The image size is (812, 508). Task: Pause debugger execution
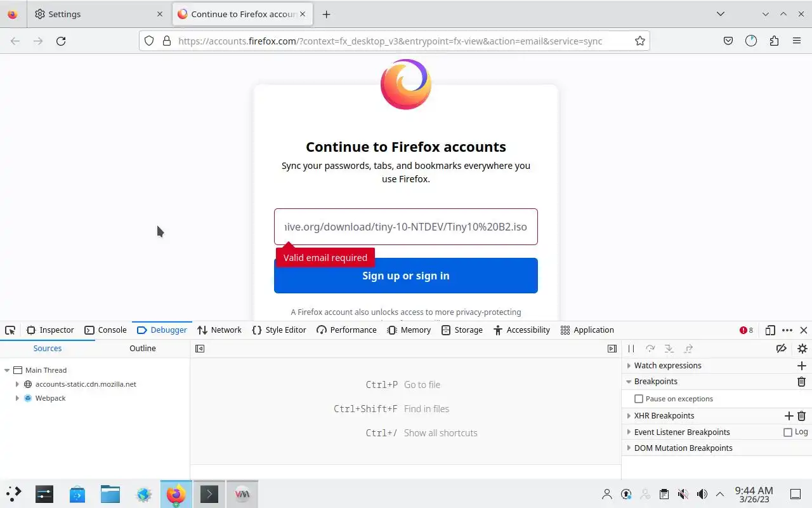tap(631, 349)
